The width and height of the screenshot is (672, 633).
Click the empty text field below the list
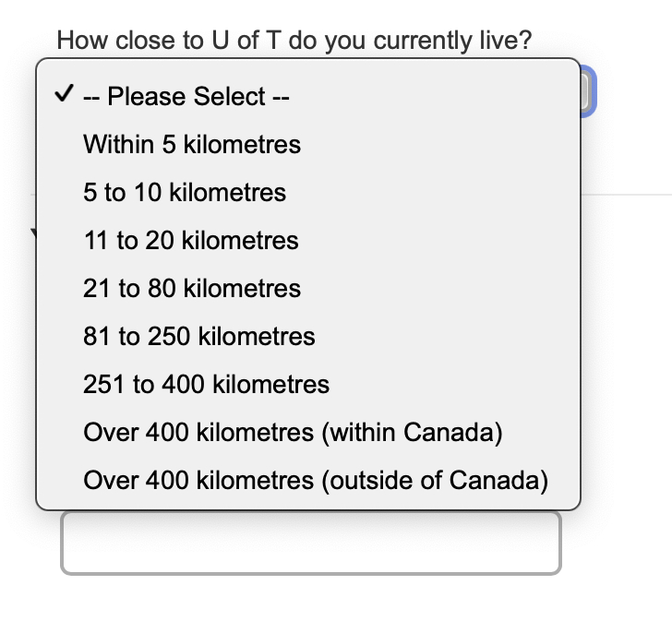point(310,543)
